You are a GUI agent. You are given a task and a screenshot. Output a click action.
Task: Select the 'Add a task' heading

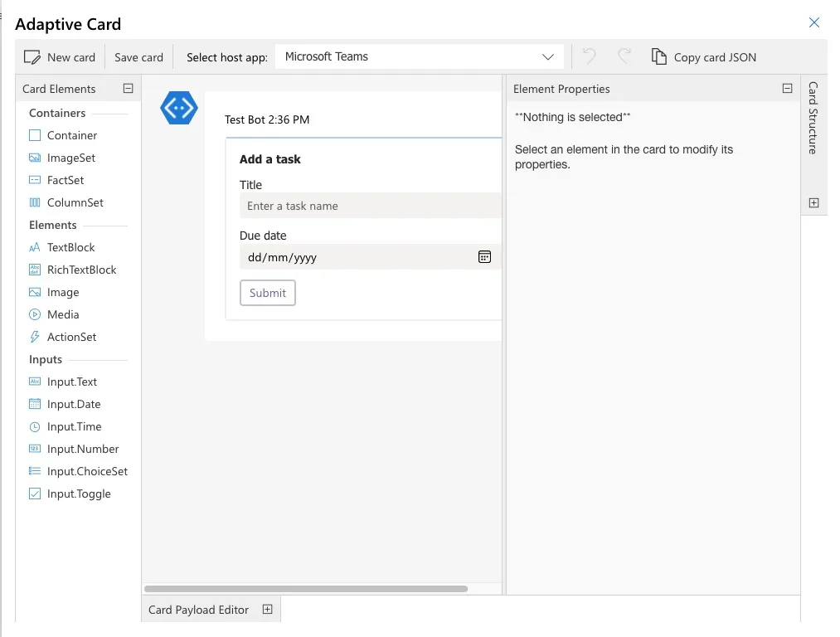click(270, 159)
